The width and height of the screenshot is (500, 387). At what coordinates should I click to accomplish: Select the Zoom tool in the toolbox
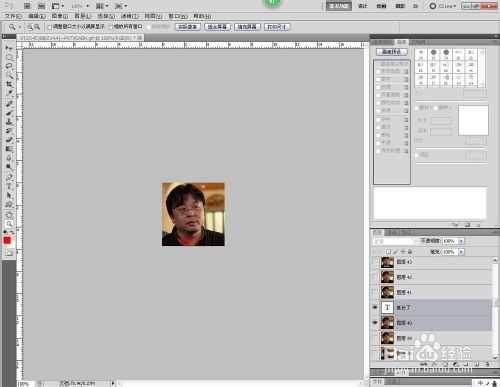click(9, 224)
